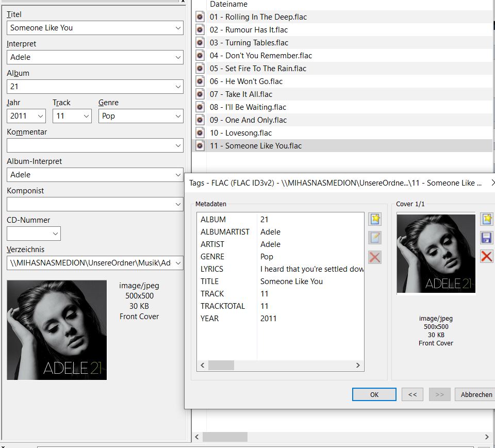Open the Verzeichnis path dropdown
Viewport: 495px width, 448px height.
[178, 263]
